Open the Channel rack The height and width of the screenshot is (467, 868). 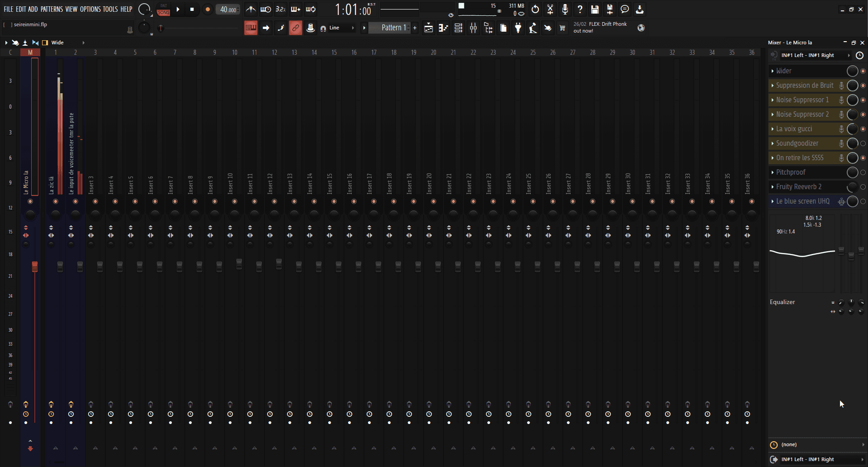coord(458,28)
